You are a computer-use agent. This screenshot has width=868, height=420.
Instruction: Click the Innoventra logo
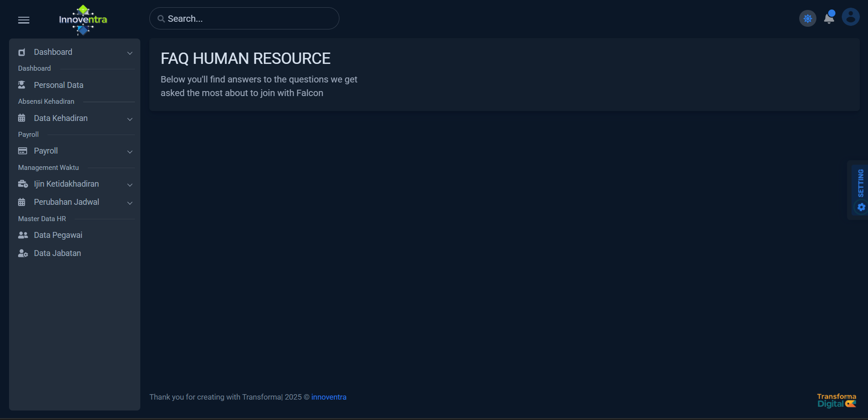pyautogui.click(x=83, y=19)
